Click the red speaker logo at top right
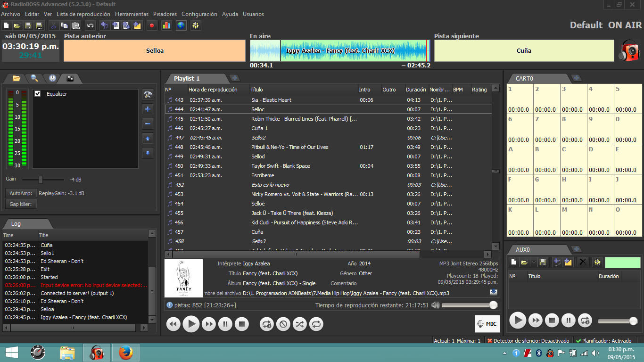 click(x=629, y=50)
